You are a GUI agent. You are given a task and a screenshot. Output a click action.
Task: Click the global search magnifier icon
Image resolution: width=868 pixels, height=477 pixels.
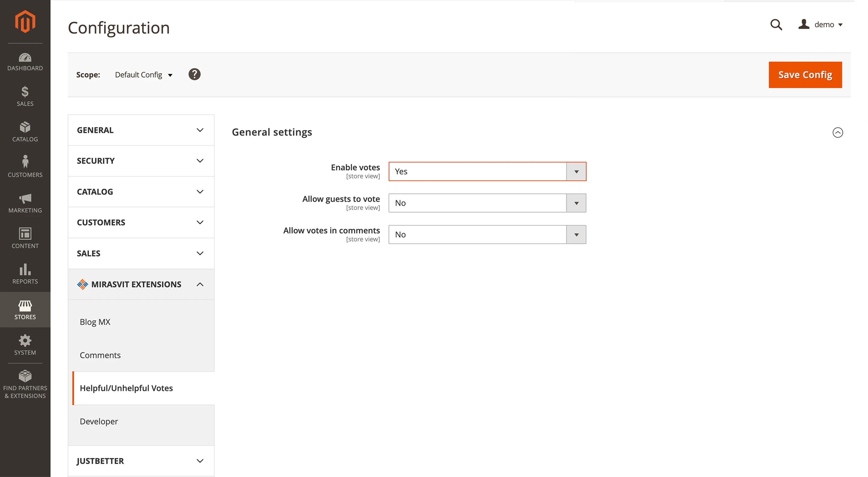point(776,25)
